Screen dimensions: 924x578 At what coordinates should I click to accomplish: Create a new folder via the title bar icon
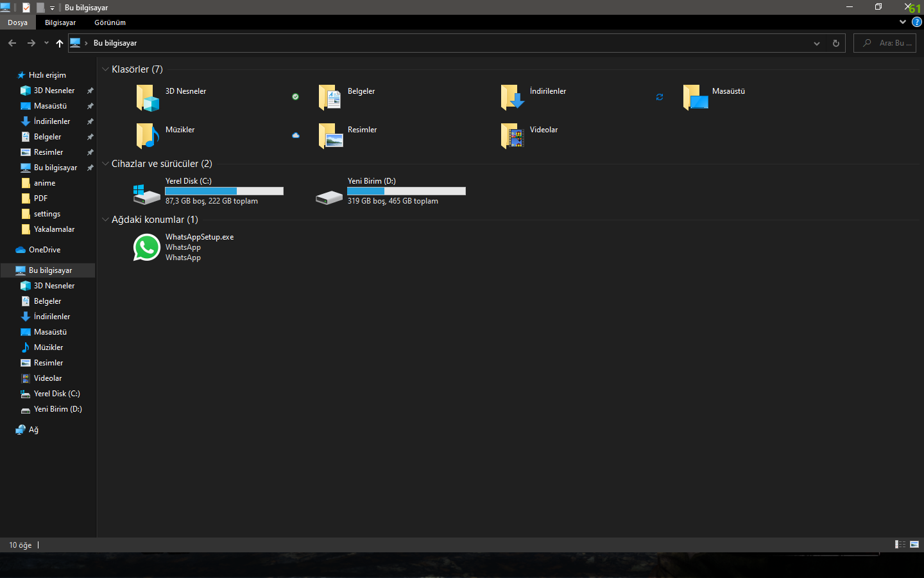coord(40,7)
